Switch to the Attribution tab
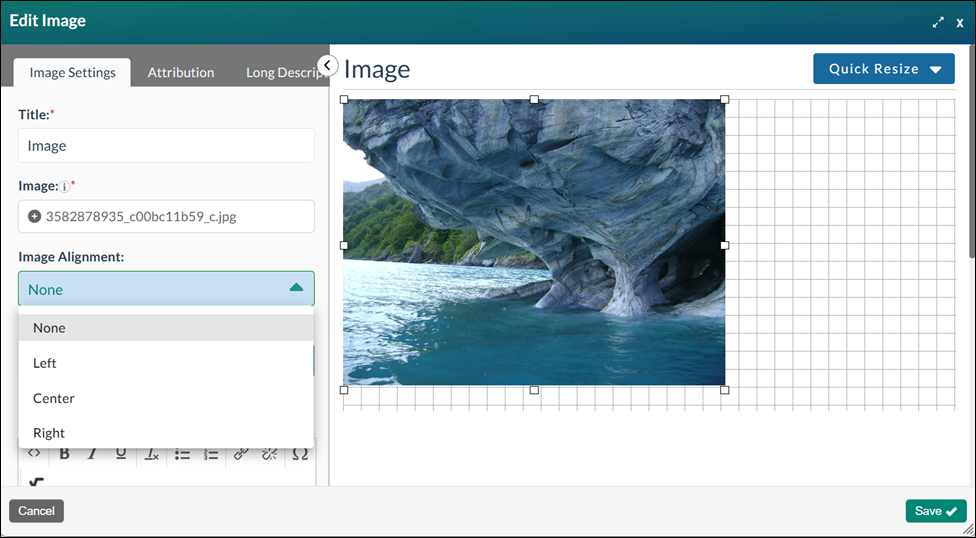 (181, 72)
